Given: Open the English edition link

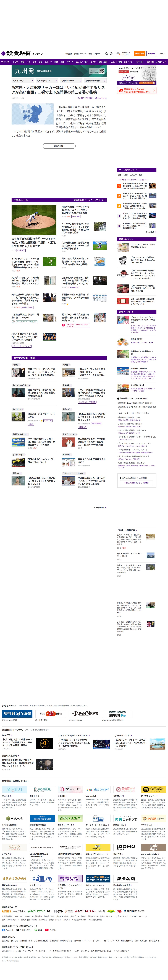Looking at the screenshot, I should click(97, 54).
